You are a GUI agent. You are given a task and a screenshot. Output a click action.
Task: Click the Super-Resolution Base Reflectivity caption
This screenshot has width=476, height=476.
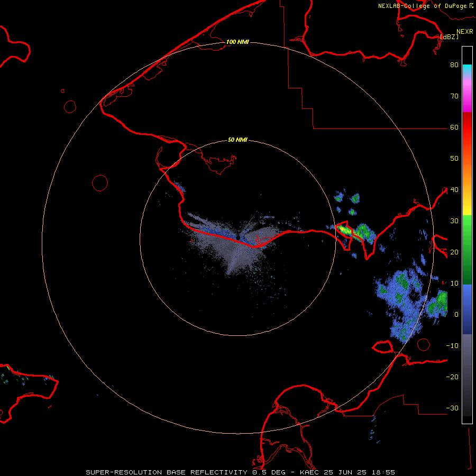click(240, 472)
